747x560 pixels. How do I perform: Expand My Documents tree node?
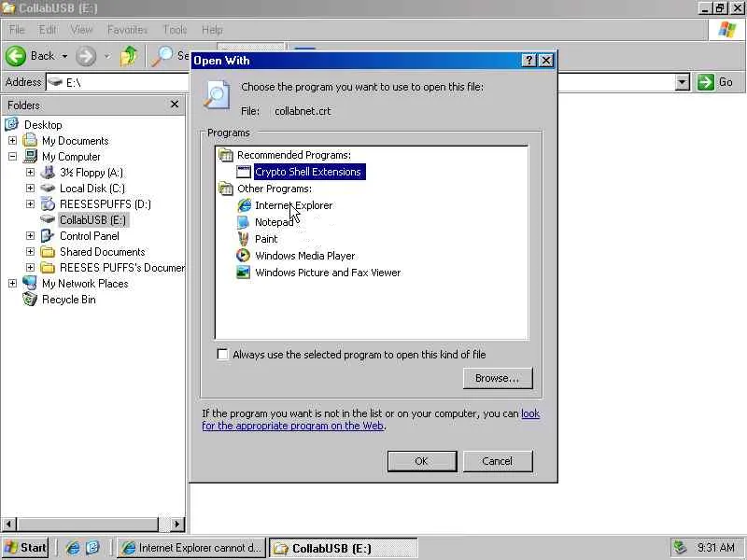(x=12, y=141)
